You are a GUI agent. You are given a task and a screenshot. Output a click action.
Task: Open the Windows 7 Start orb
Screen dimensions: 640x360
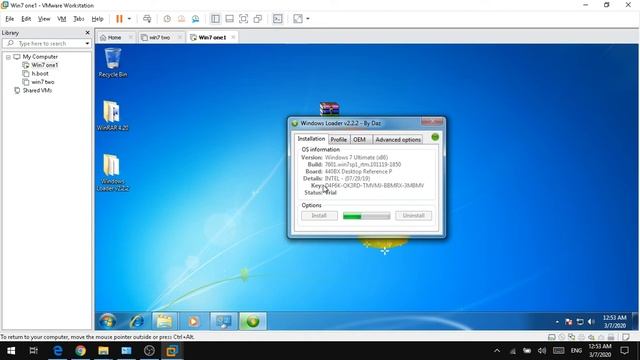(107, 321)
